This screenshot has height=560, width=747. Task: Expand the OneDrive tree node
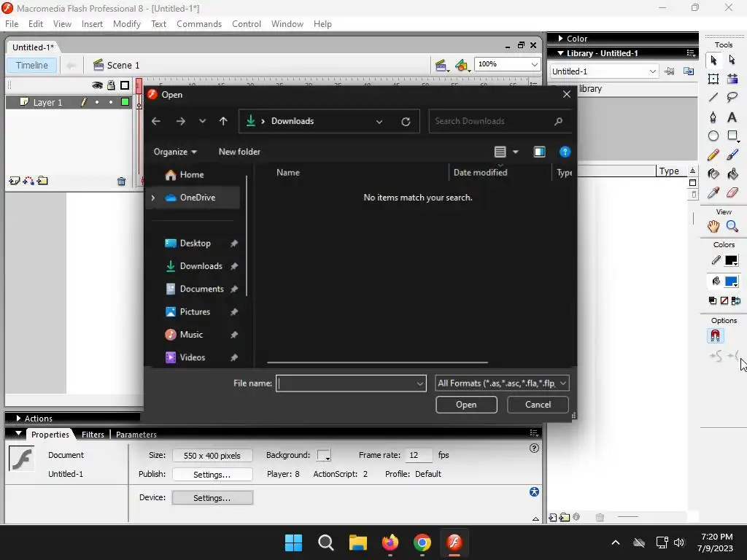point(153,198)
